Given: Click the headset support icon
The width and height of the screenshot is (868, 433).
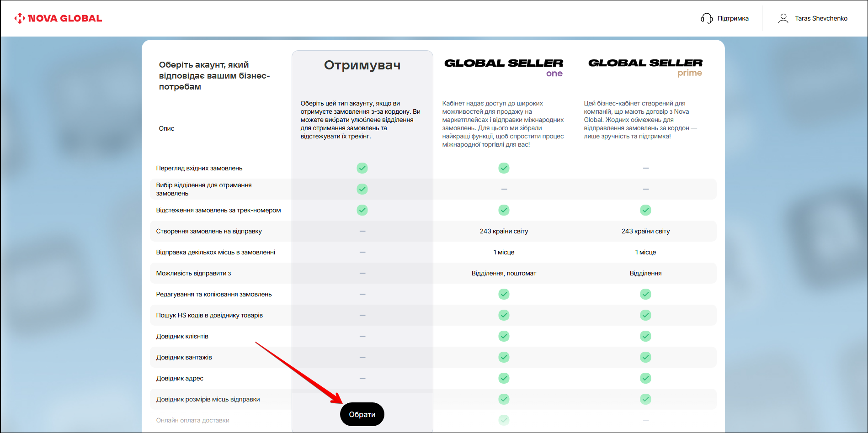Looking at the screenshot, I should [707, 18].
